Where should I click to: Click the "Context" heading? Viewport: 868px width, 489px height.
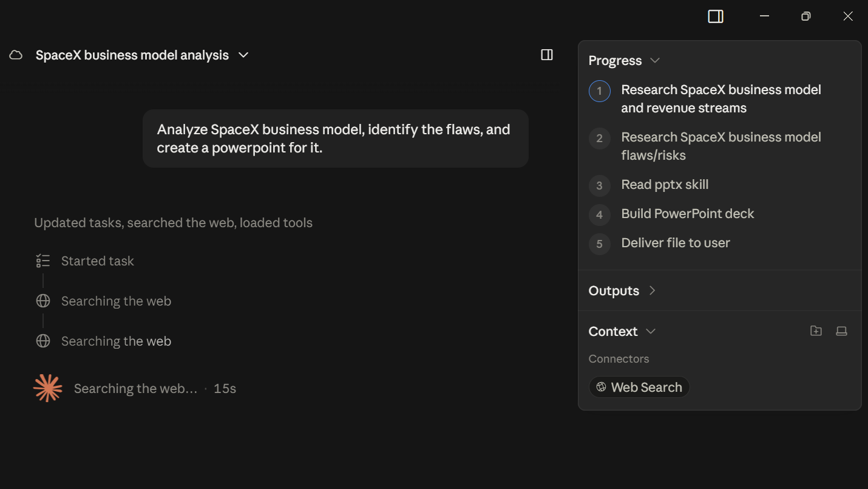click(x=613, y=332)
